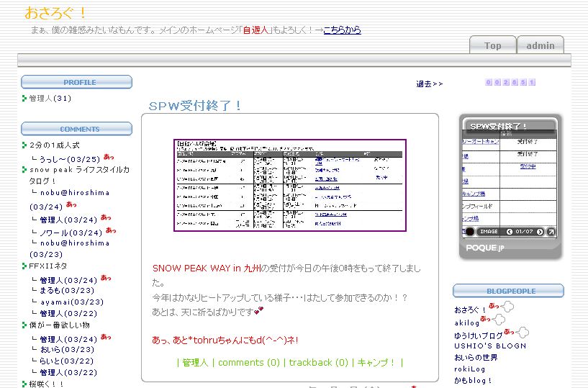
Task: Click the access counter digits 002851
Action: pos(510,82)
